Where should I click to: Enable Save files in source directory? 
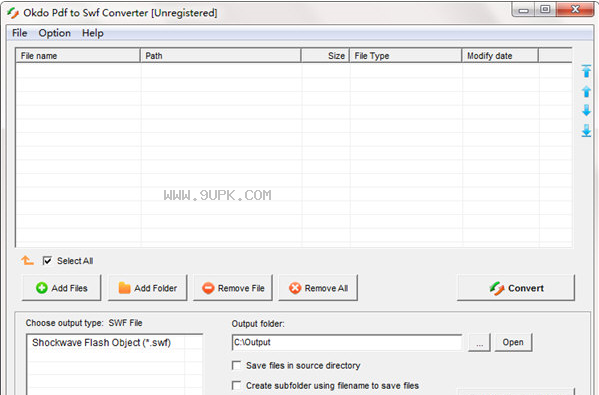236,365
